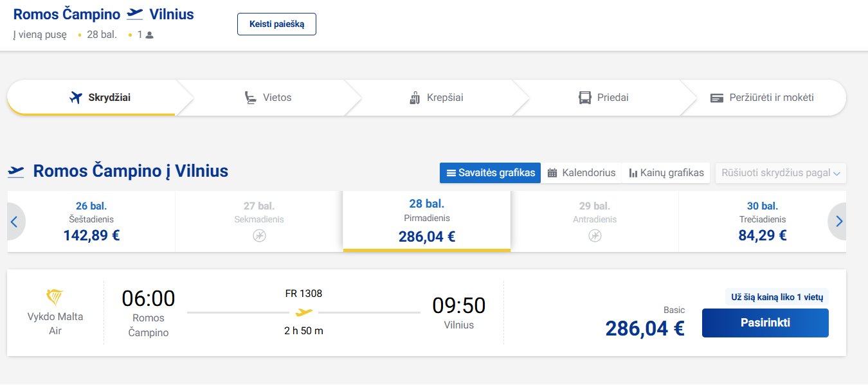The height and width of the screenshot is (385, 868).
Task: Click the passenger icon next to count 1
Action: click(x=149, y=35)
